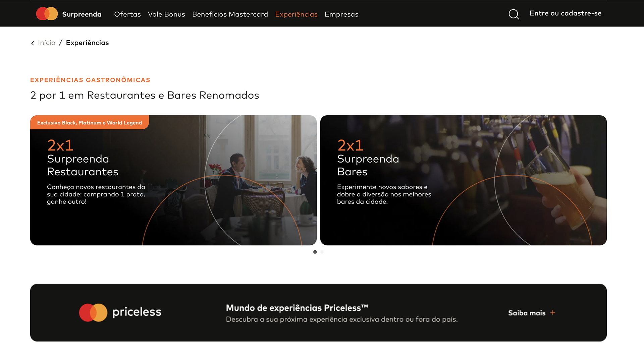Select the first carousel pagination dot
Image resolution: width=644 pixels, height=362 pixels.
click(315, 252)
